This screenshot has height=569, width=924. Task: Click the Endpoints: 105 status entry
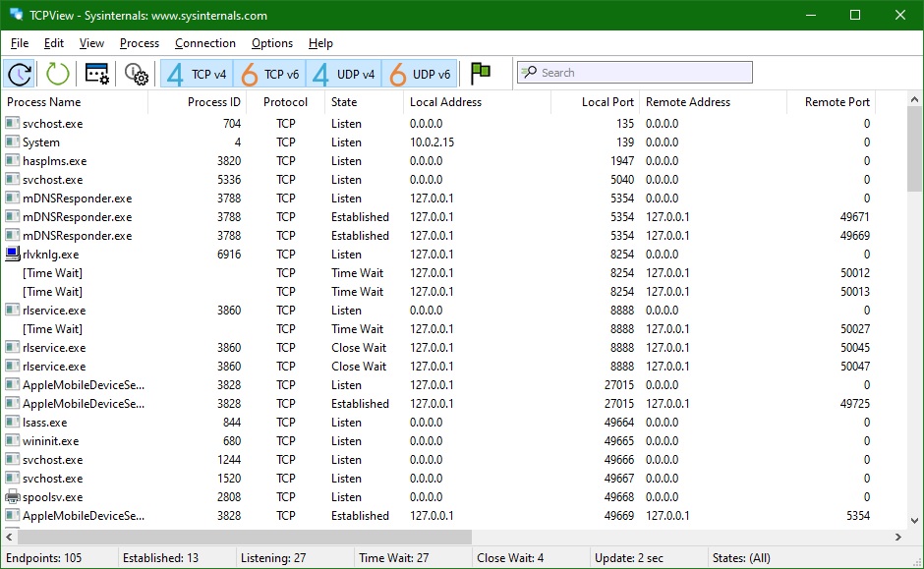point(44,558)
